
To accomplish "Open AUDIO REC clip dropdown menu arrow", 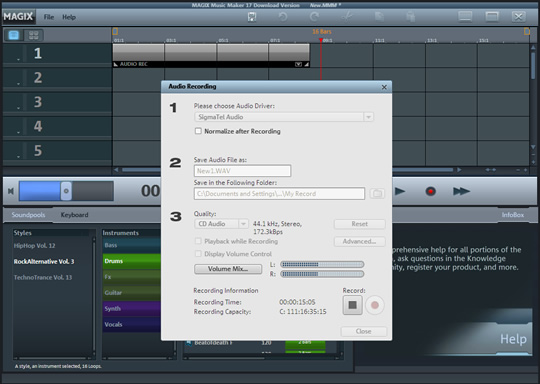I will tap(298, 64).
